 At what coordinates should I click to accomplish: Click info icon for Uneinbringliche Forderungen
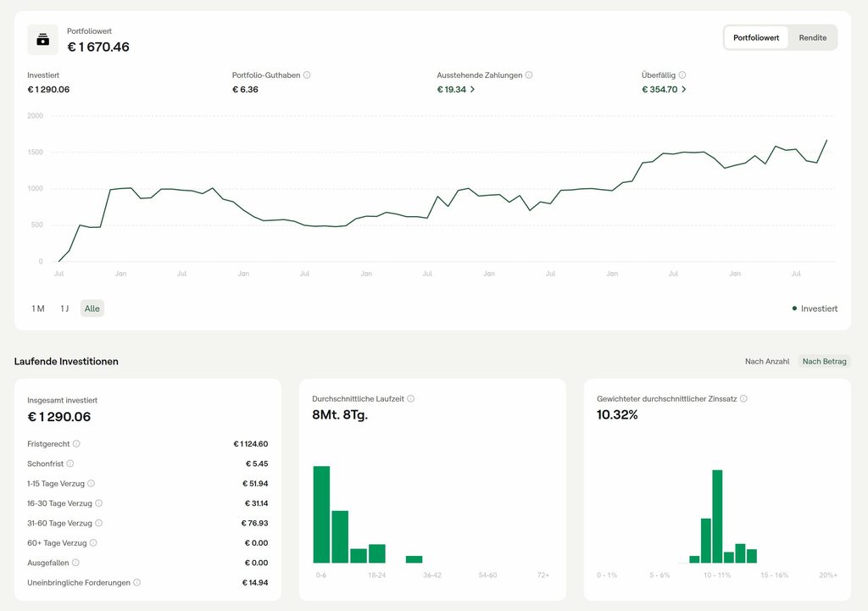point(136,583)
